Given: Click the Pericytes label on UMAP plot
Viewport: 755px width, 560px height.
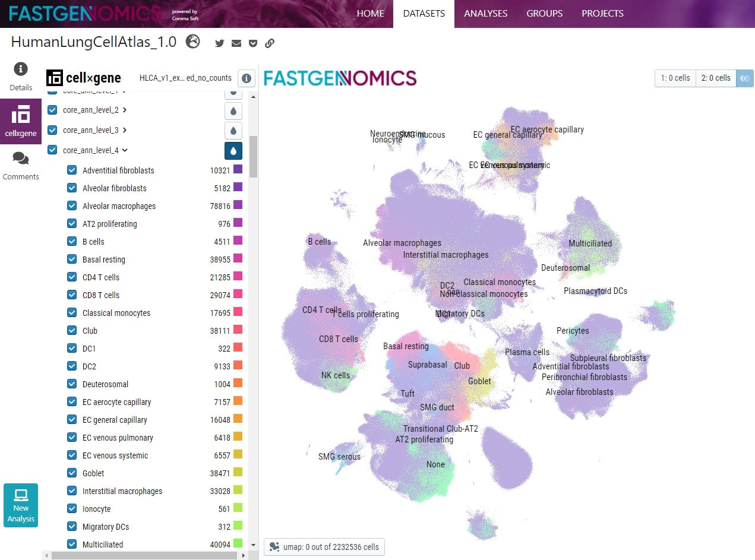Looking at the screenshot, I should [x=573, y=331].
